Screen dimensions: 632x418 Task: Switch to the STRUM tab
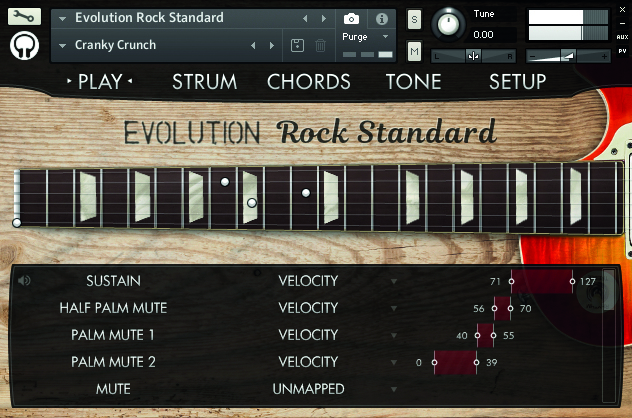204,82
